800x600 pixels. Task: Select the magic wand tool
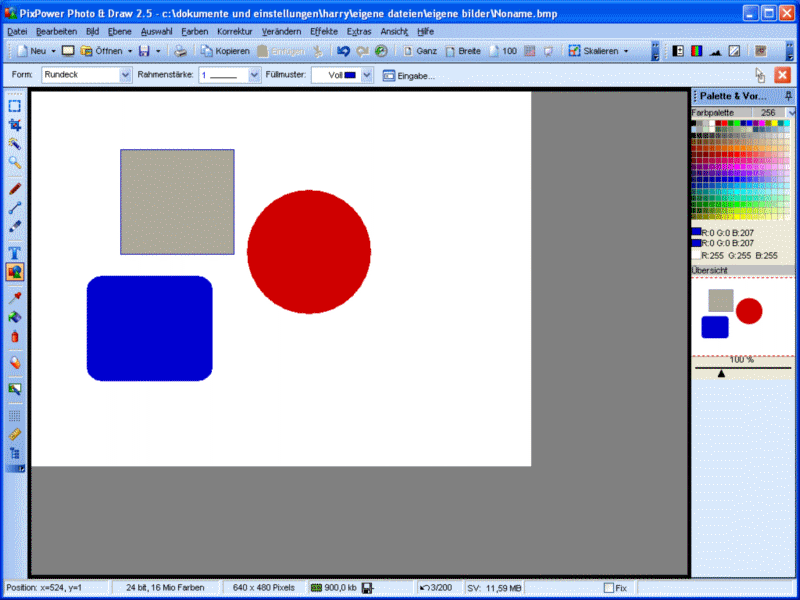(15, 144)
